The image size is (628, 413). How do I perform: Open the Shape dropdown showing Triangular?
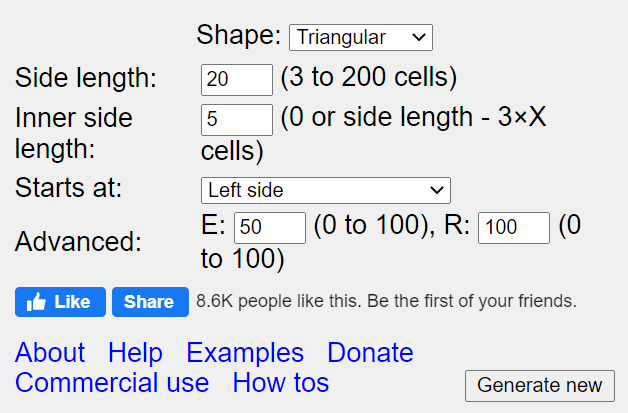click(361, 38)
